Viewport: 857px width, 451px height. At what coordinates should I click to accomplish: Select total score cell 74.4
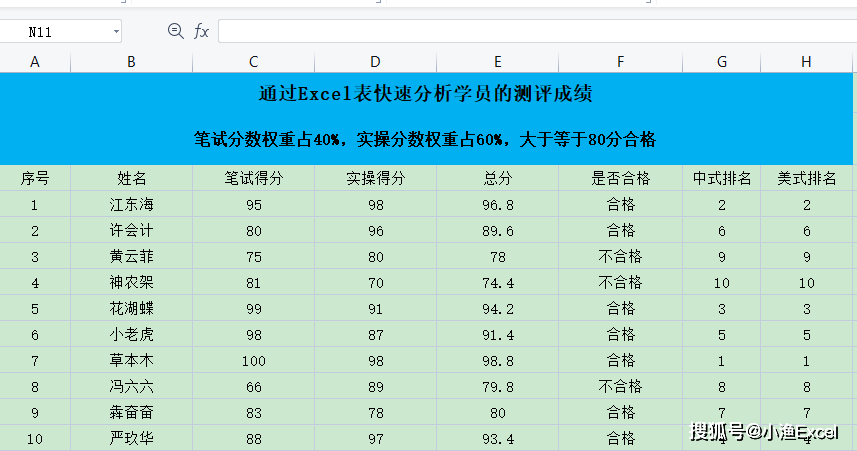click(x=497, y=283)
